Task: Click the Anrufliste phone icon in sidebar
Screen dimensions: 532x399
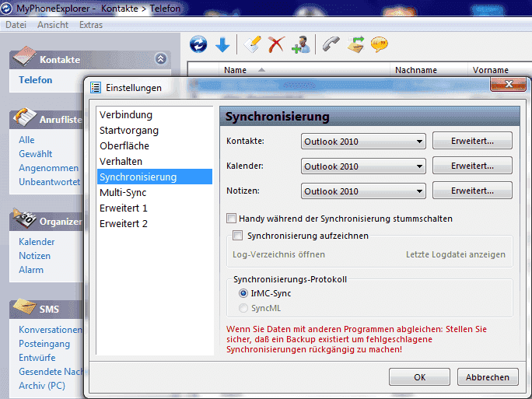Action: (24, 117)
